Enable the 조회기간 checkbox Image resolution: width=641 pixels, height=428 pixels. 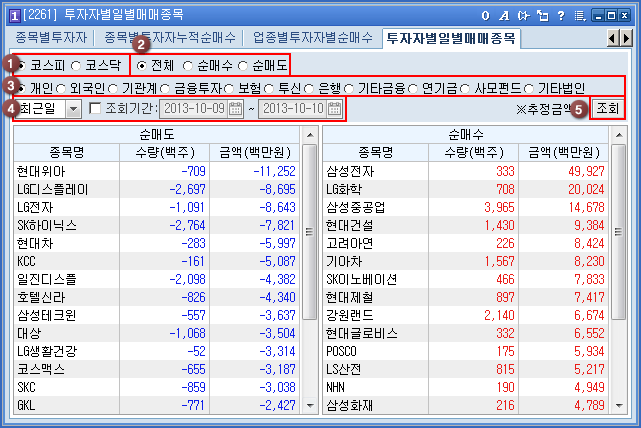(96, 108)
